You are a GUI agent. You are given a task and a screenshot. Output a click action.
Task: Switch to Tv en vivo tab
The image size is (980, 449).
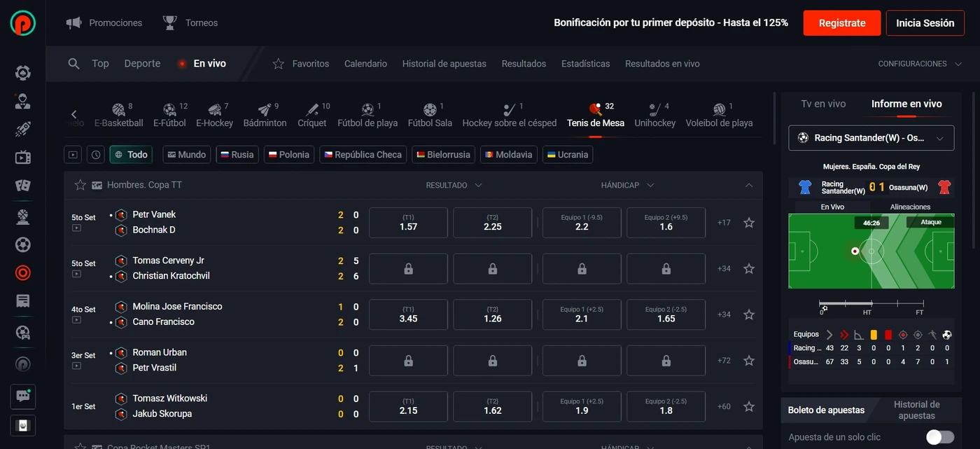(823, 104)
